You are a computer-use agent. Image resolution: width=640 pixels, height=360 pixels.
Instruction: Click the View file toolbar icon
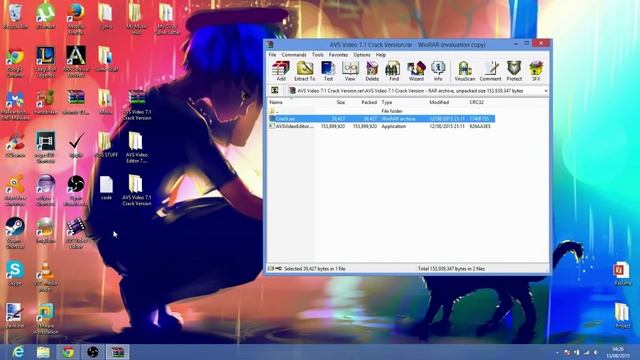click(350, 71)
